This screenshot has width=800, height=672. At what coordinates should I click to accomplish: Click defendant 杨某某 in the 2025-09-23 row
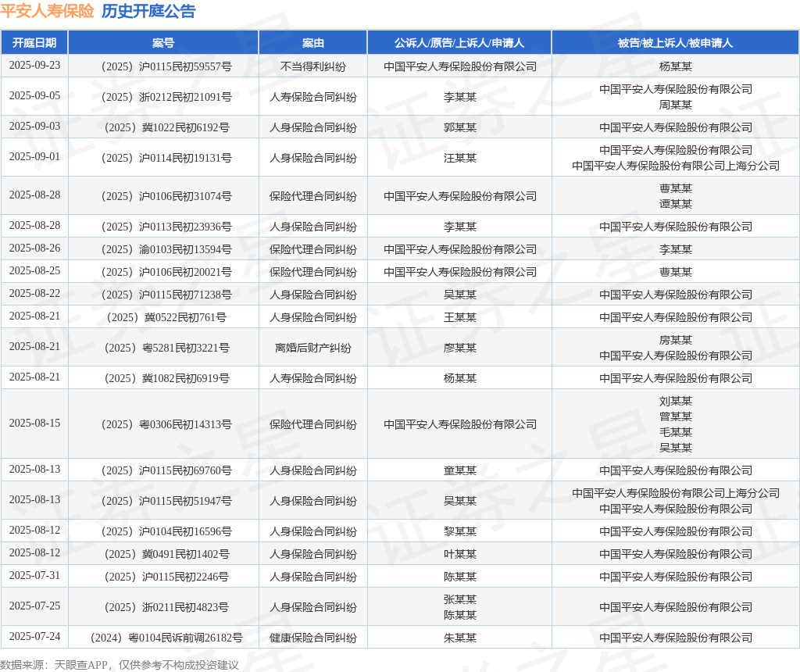676,66
